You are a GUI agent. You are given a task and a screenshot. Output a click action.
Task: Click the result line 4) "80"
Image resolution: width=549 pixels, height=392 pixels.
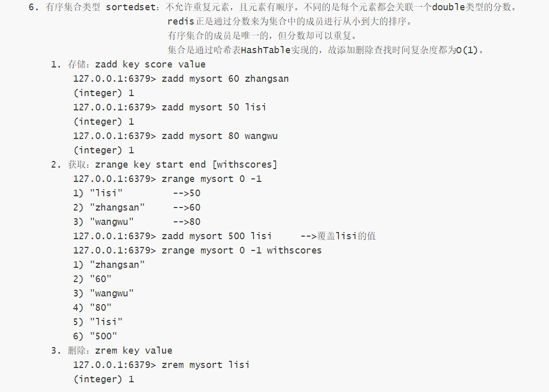[93, 308]
